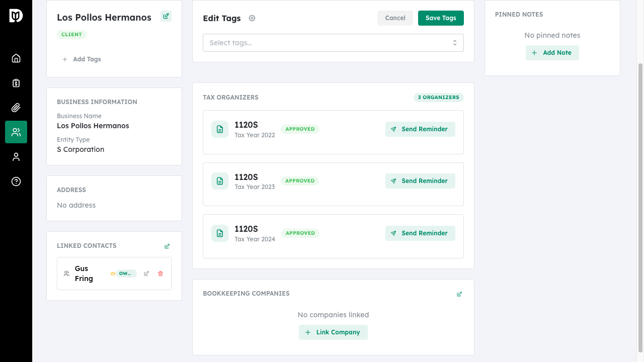Open the Contacts person icon in sidebar
The width and height of the screenshot is (644, 362).
[x=16, y=156]
